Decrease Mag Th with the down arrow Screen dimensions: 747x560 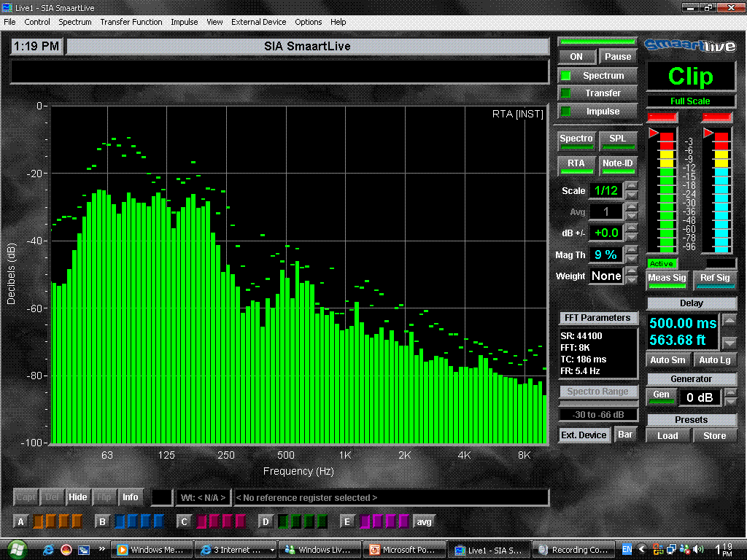click(x=631, y=259)
